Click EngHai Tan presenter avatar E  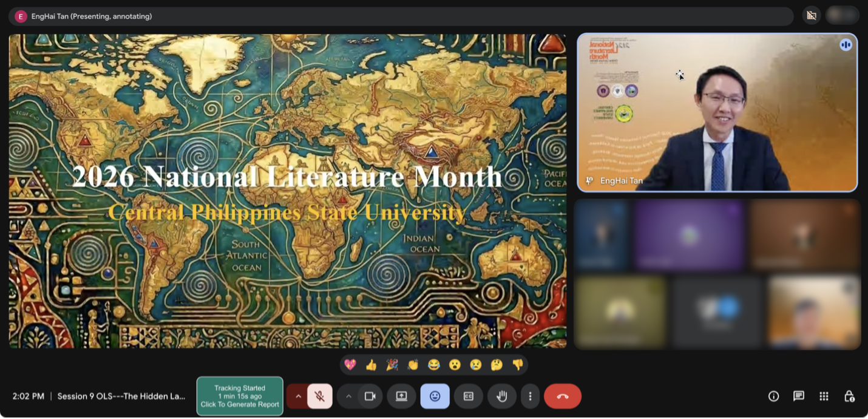tap(21, 16)
